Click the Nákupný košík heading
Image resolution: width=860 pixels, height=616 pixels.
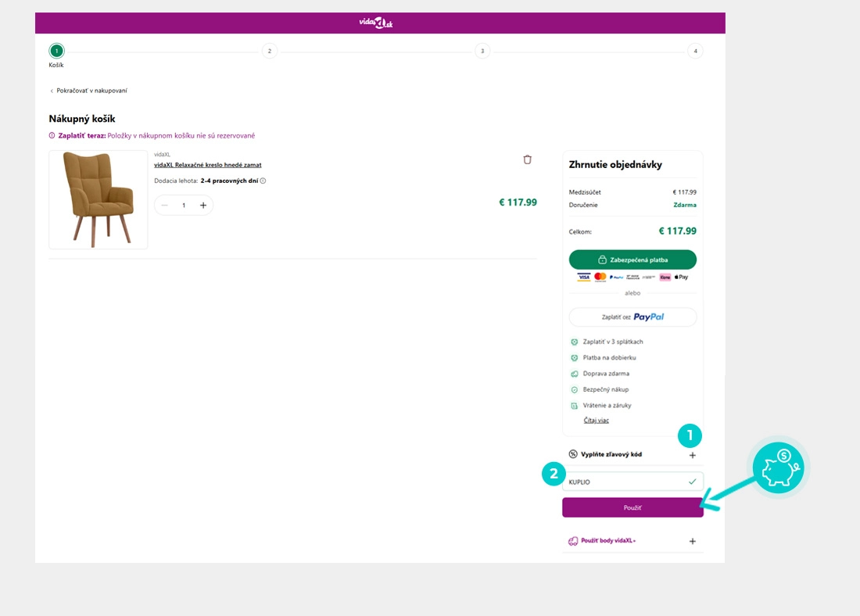82,119
